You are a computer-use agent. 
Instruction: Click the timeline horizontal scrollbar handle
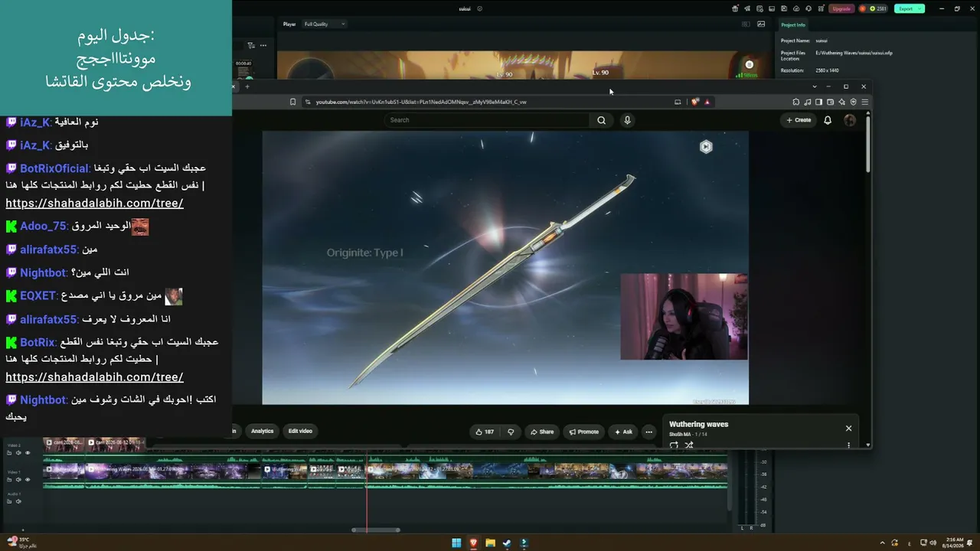click(x=376, y=530)
